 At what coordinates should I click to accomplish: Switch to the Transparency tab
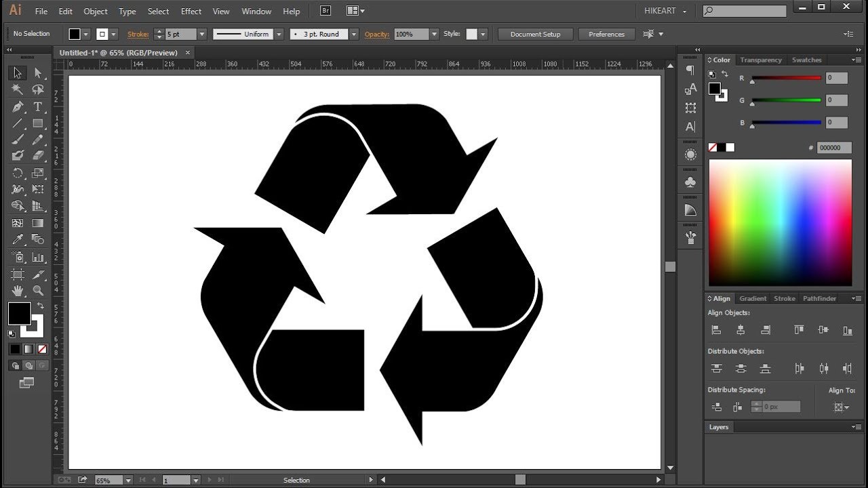(x=761, y=60)
